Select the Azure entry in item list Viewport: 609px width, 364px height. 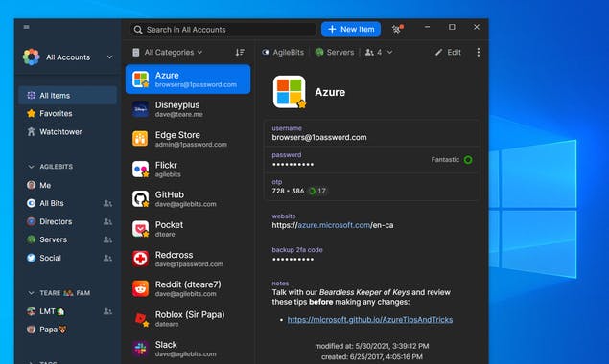tap(188, 80)
